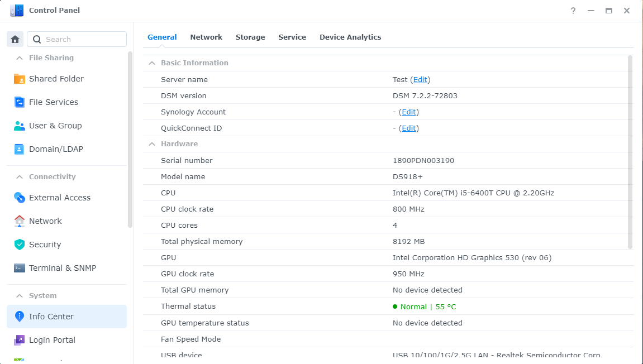Switch to the General tab

click(162, 37)
